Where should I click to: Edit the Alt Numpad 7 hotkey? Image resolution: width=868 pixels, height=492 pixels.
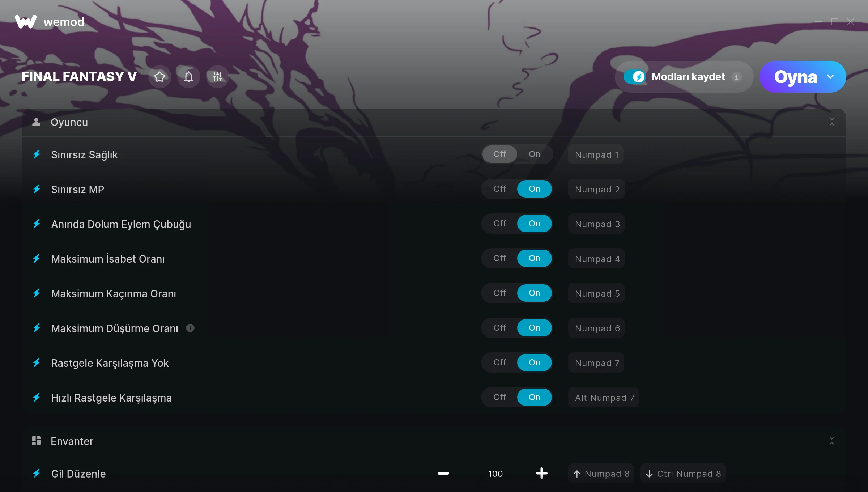(x=604, y=398)
